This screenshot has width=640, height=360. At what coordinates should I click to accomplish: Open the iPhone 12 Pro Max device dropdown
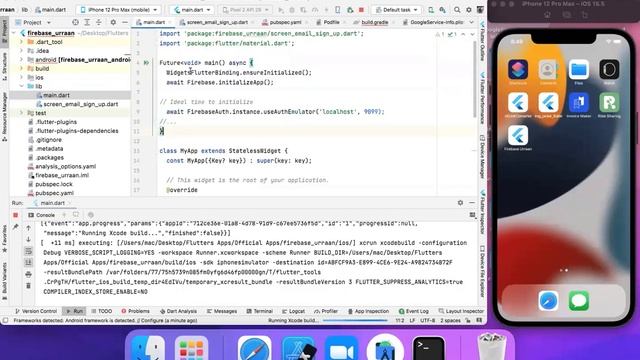click(119, 9)
